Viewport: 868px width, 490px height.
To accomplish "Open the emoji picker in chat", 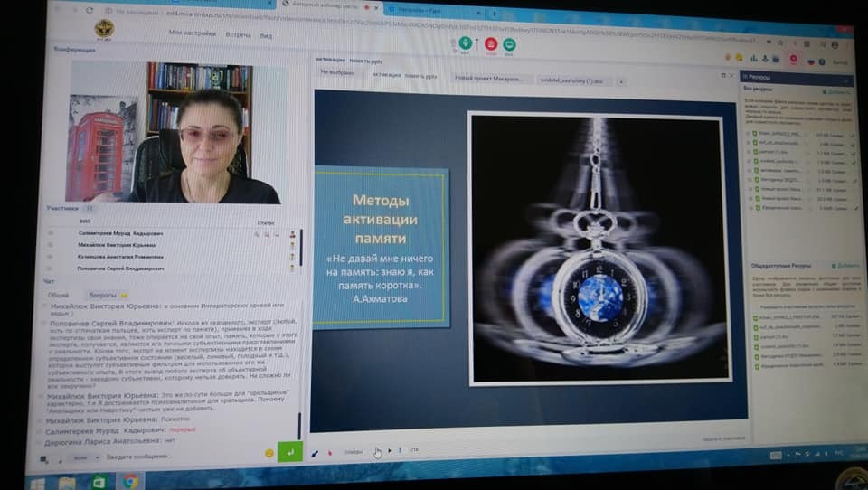I will tap(269, 453).
